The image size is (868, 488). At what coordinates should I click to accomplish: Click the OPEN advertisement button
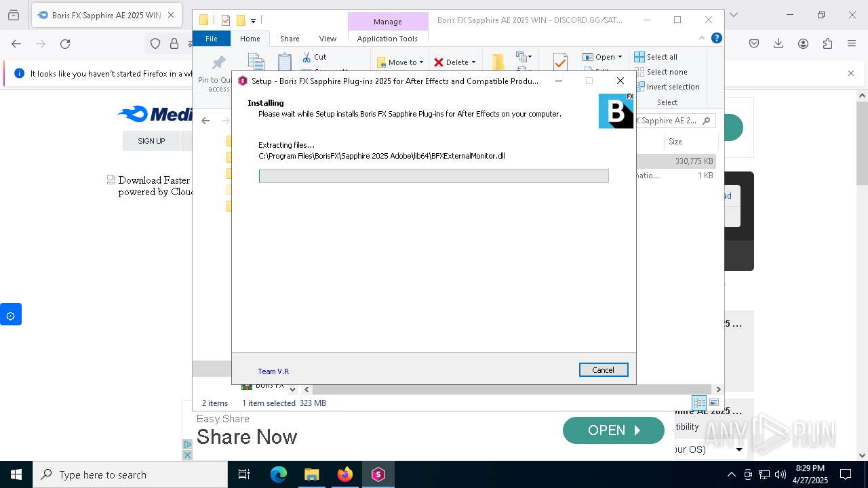point(614,430)
